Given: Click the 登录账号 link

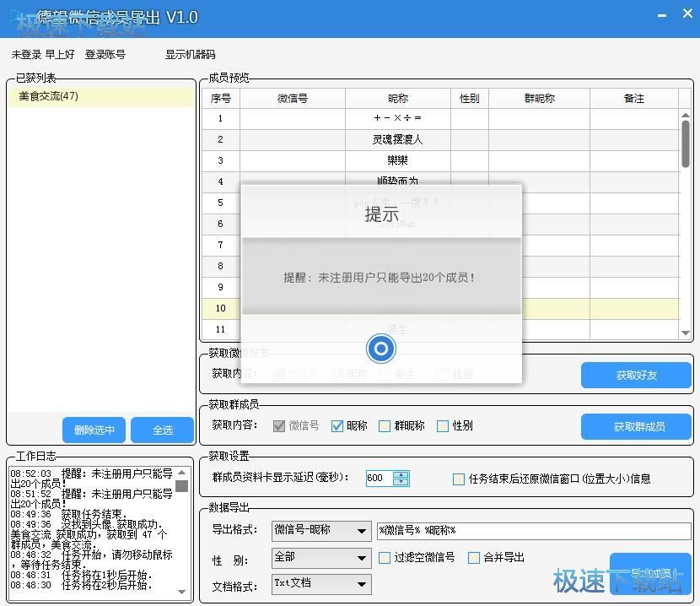Looking at the screenshot, I should coord(105,55).
